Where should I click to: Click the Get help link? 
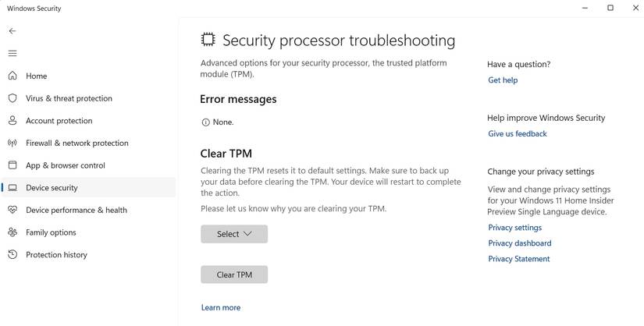503,80
